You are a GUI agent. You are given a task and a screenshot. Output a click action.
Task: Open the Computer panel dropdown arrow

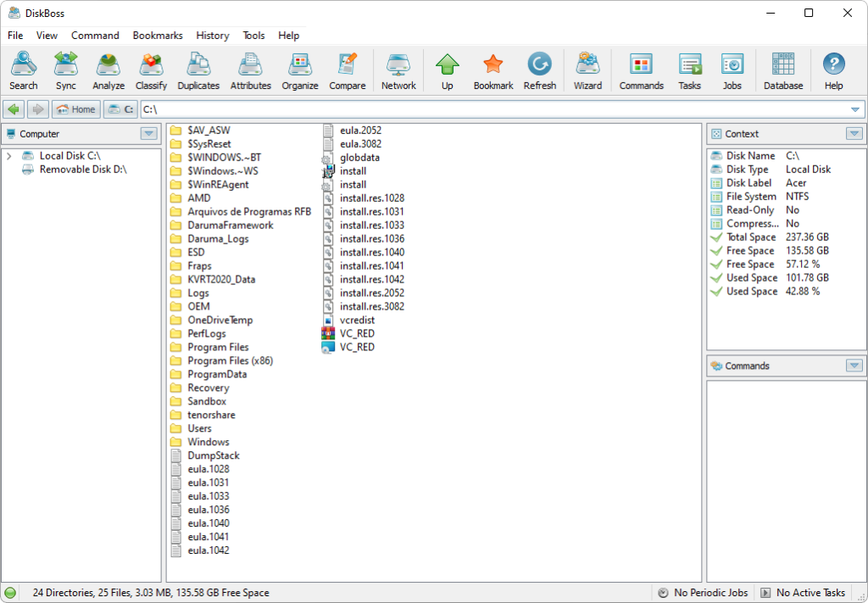click(x=149, y=133)
